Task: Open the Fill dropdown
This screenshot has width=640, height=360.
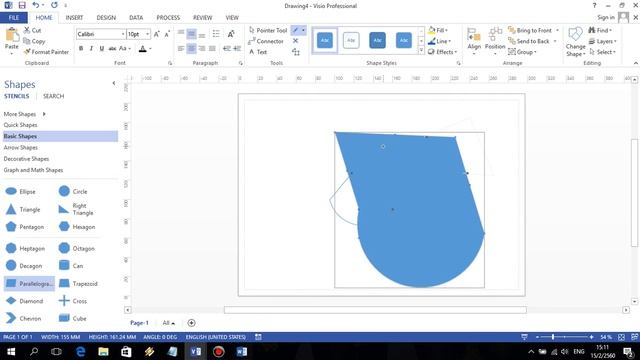Action: [x=438, y=30]
